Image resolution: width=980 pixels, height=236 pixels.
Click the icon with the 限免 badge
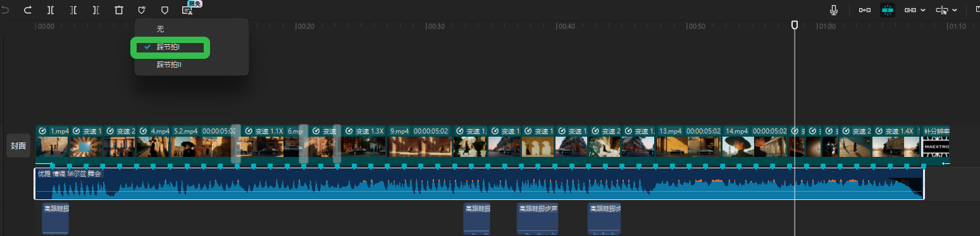click(x=187, y=10)
